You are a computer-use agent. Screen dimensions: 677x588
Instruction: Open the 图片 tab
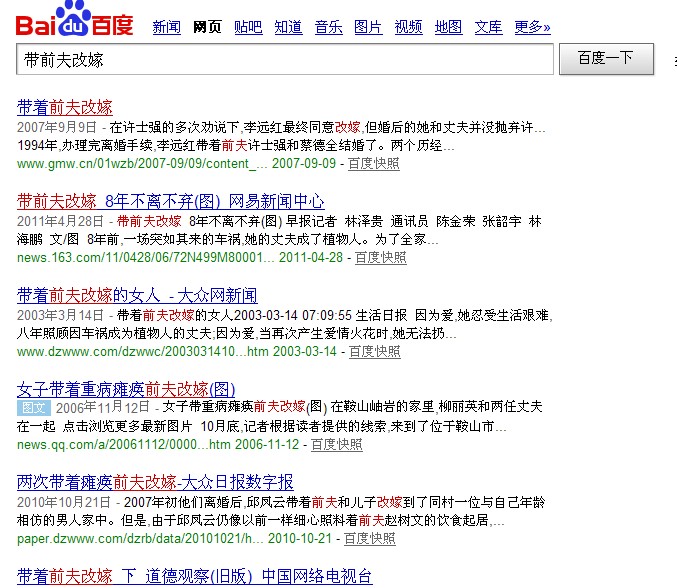tap(368, 27)
